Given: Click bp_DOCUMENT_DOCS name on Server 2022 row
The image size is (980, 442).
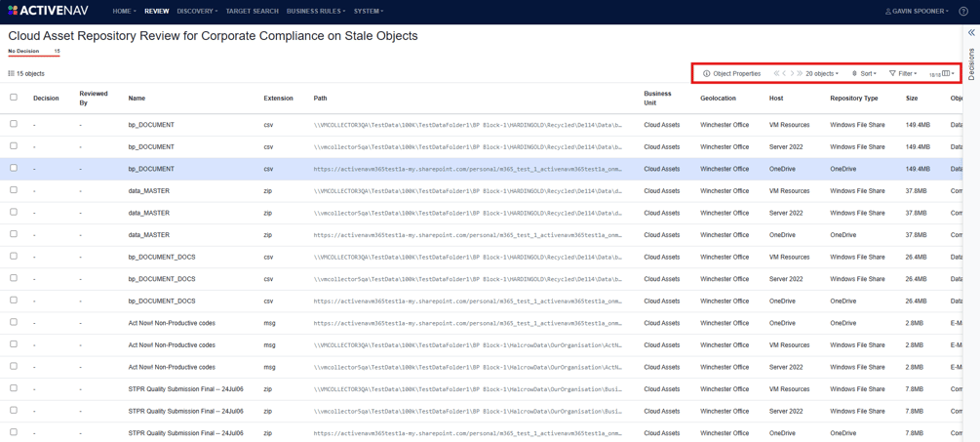Looking at the screenshot, I should [x=162, y=279].
